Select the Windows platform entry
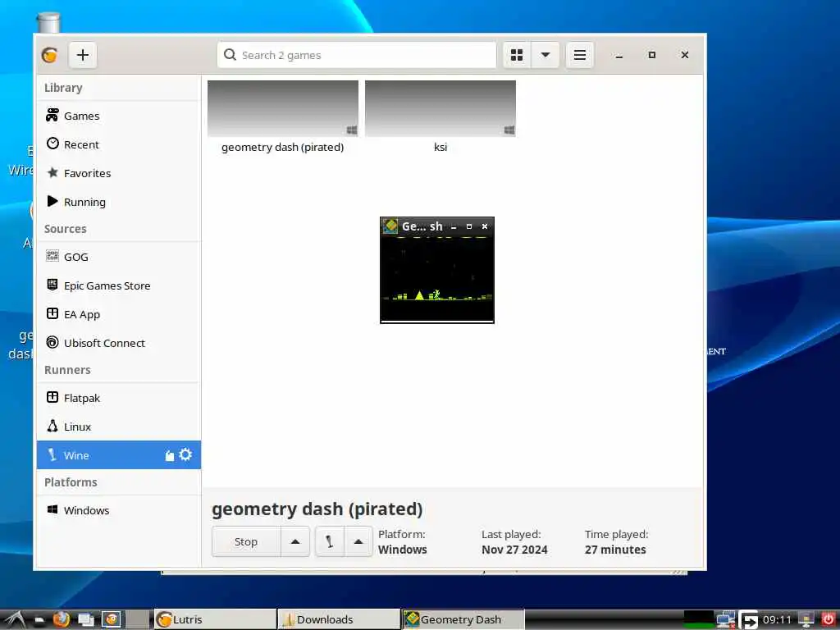 (x=119, y=510)
